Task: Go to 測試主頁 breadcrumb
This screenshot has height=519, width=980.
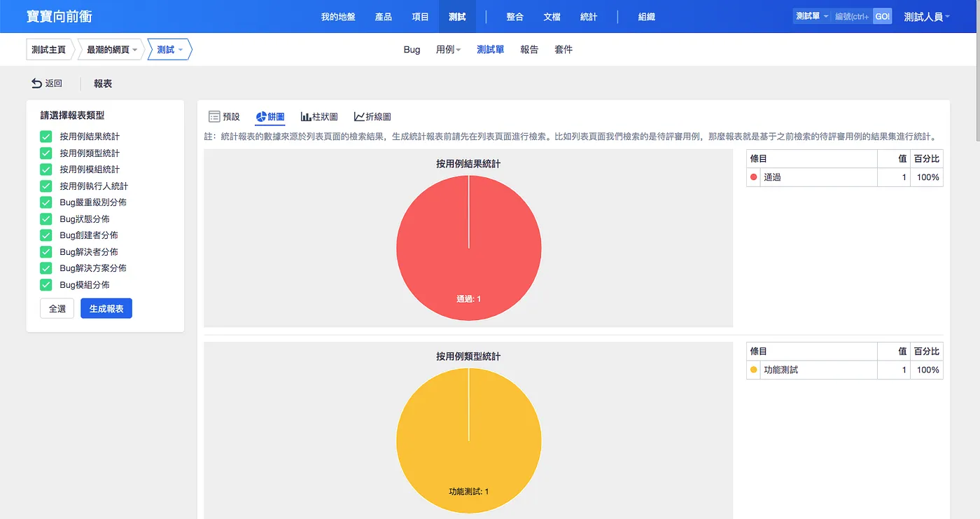Action: click(x=49, y=50)
